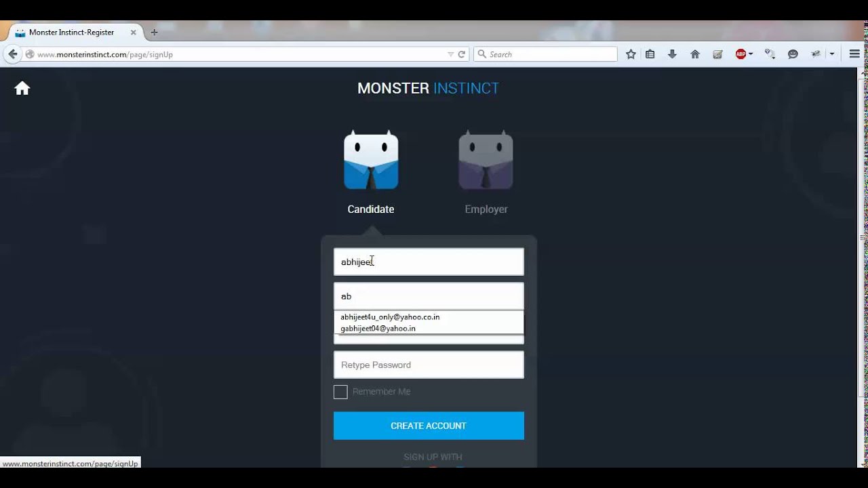Click the MONSTER INSTINCT logo text
868x488 pixels.
pyautogui.click(x=429, y=88)
